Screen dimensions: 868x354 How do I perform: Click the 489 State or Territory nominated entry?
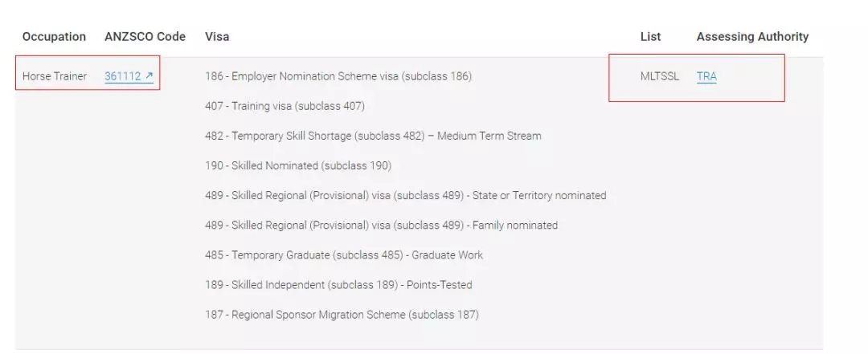(405, 195)
